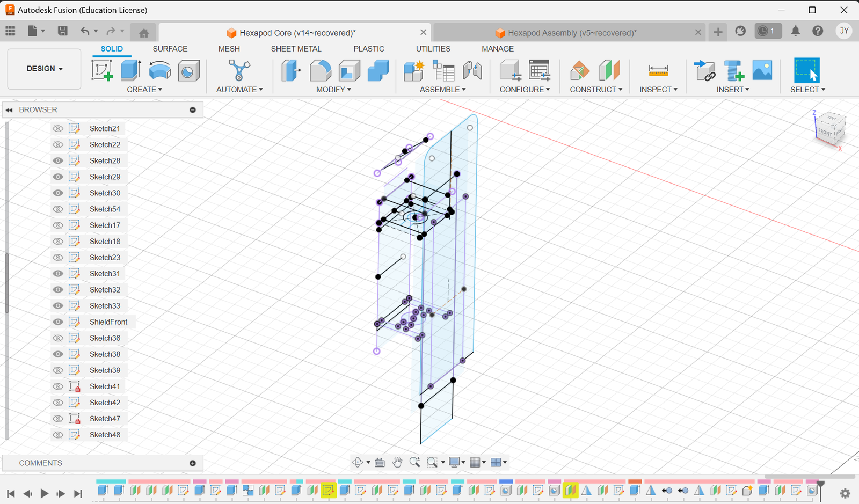Image resolution: width=859 pixels, height=504 pixels.
Task: Collapse the BROWSER panel
Action: pyautogui.click(x=9, y=109)
